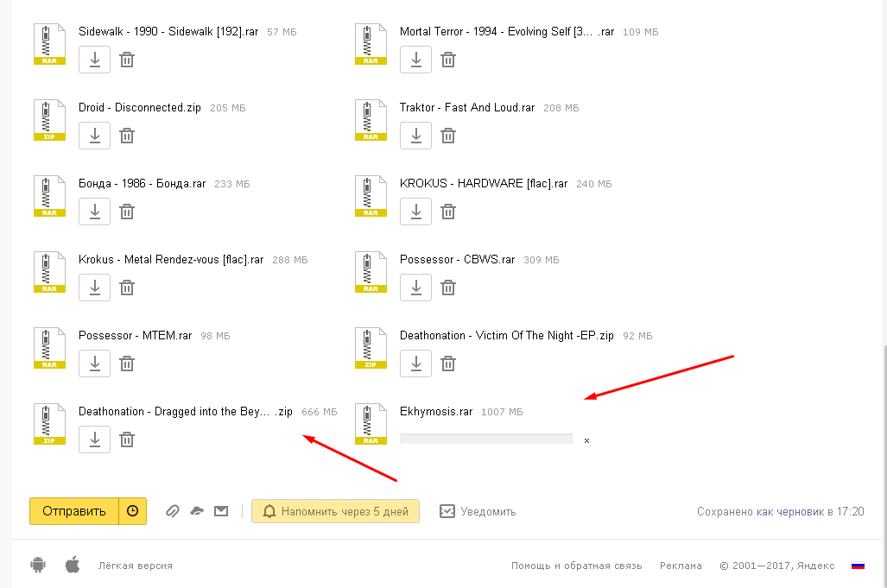Download Deathonation - Victim Of The Night zip
Image resolution: width=887 pixels, height=588 pixels.
[415, 363]
